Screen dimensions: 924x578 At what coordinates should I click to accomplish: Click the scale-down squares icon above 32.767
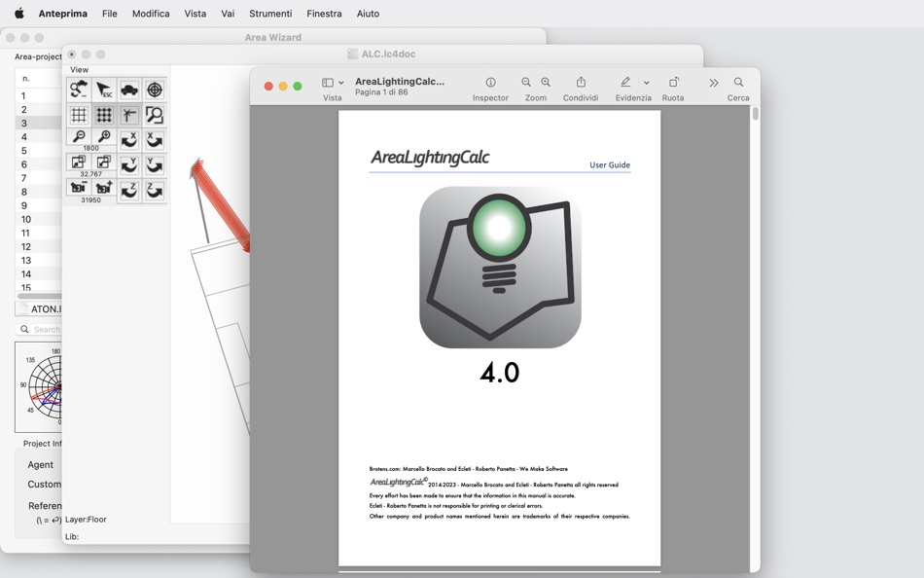click(79, 163)
